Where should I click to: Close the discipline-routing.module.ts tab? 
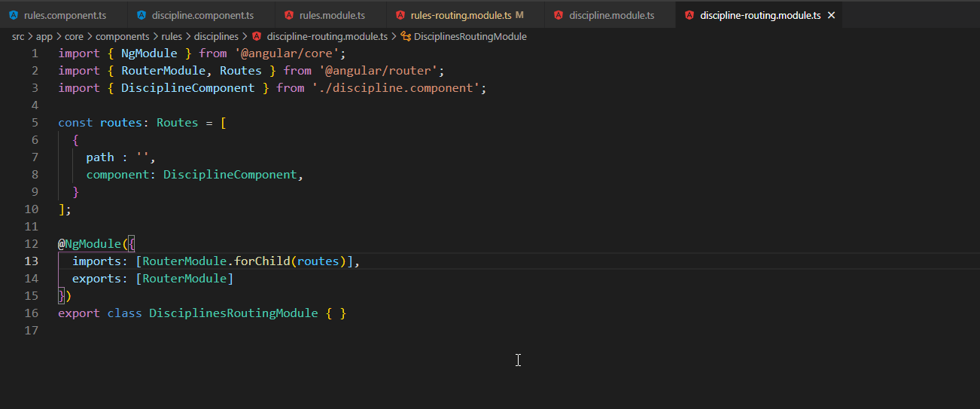(x=831, y=15)
